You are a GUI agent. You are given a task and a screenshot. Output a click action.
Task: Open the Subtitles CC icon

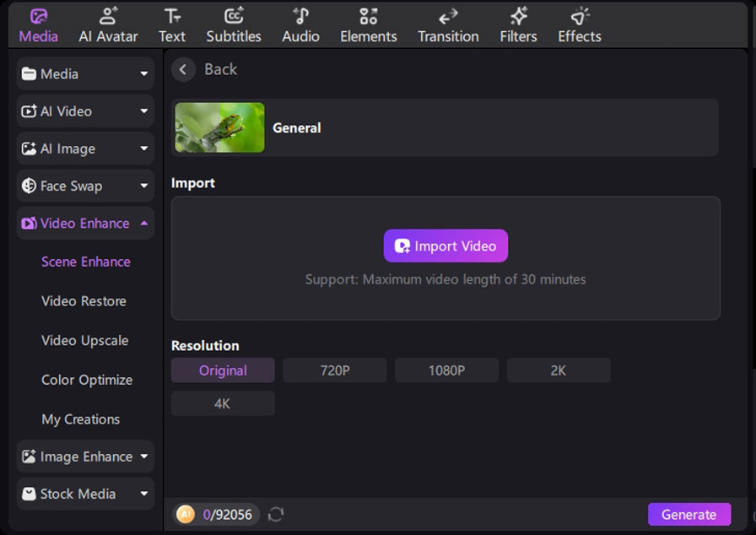tap(234, 16)
